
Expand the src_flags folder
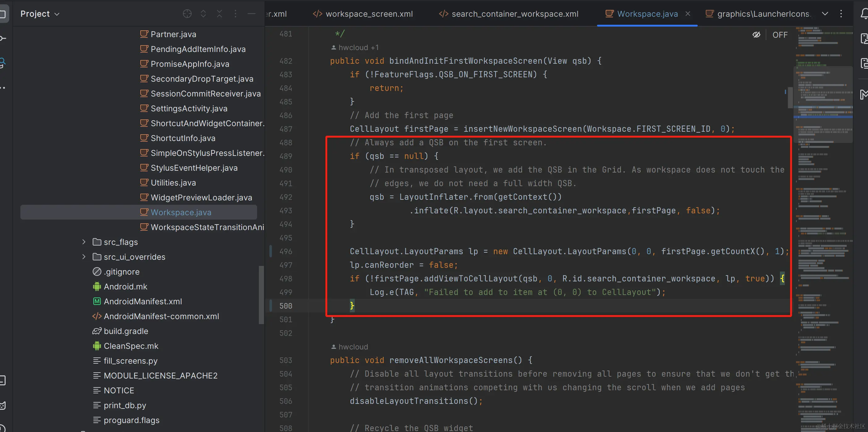tap(84, 242)
